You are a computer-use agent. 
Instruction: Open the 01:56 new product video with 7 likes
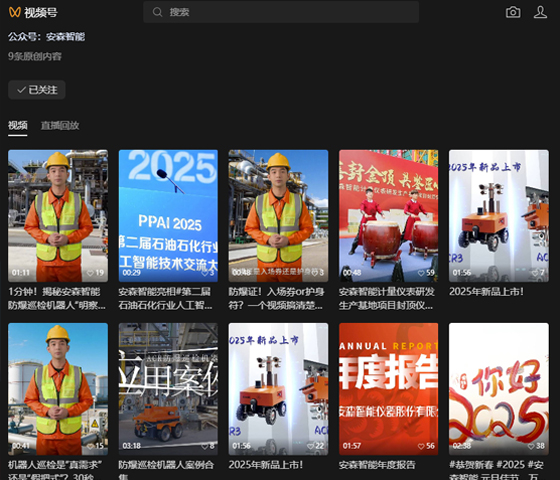[499, 216]
